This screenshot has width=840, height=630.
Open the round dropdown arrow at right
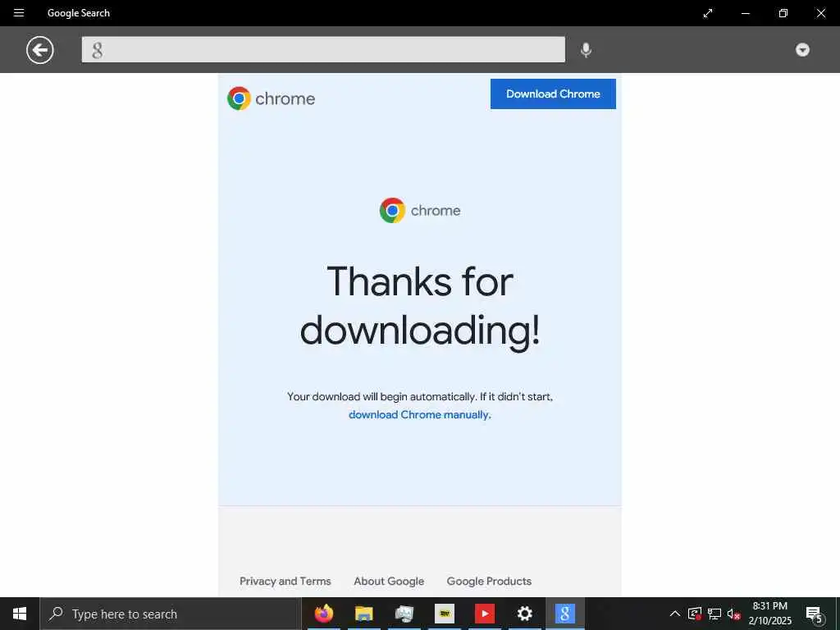point(802,50)
